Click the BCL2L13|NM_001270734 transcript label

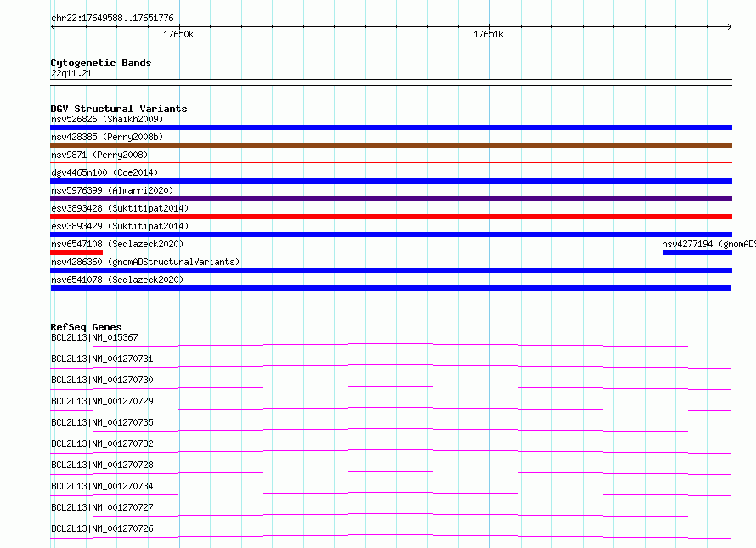pos(102,486)
